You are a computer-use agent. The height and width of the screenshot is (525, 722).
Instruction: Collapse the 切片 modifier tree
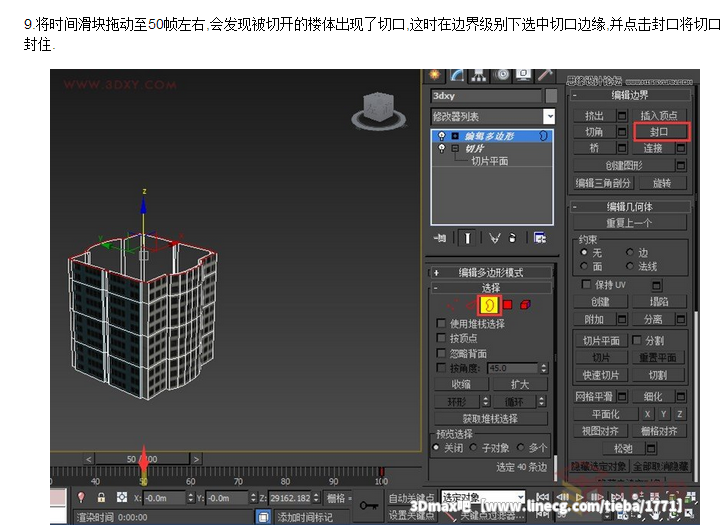(x=455, y=148)
